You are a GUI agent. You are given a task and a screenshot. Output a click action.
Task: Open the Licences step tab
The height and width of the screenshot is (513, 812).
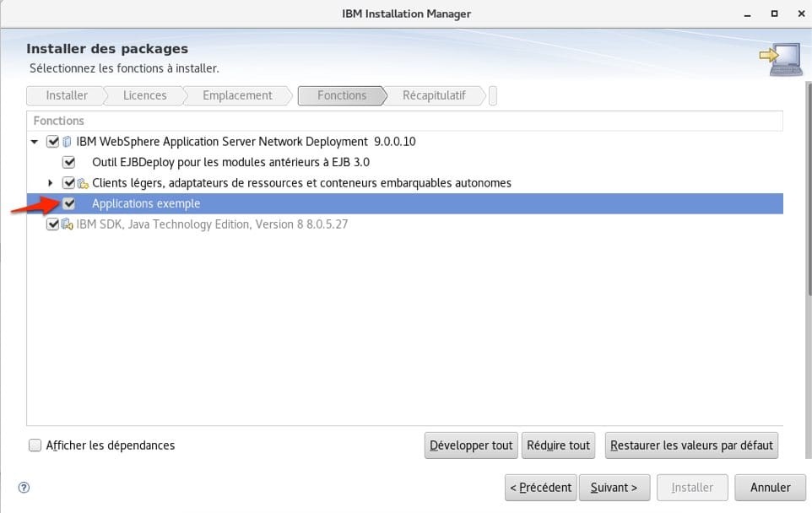(143, 95)
